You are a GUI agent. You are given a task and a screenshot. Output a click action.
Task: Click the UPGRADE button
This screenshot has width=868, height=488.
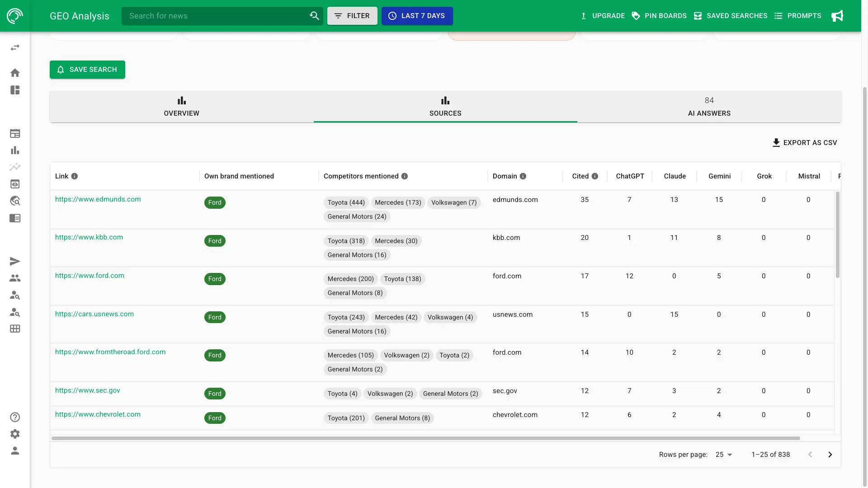602,16
